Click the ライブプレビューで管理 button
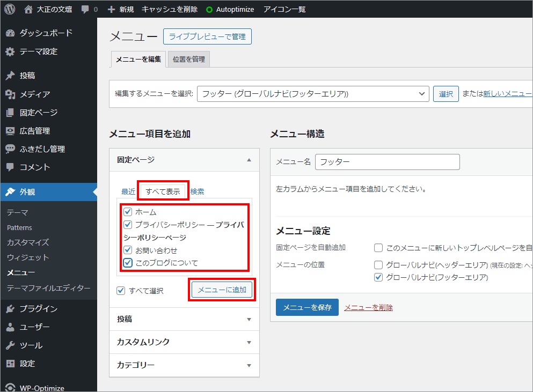This screenshot has height=392, width=533. coord(207,36)
